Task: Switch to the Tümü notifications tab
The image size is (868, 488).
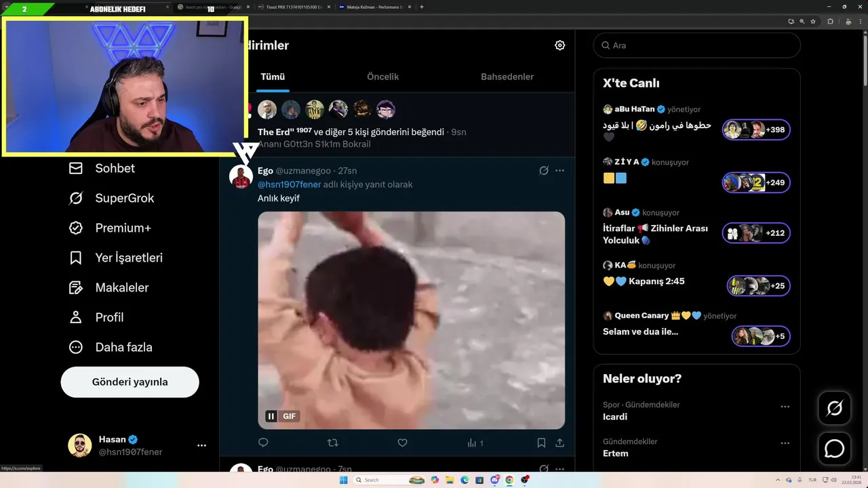Action: [273, 77]
